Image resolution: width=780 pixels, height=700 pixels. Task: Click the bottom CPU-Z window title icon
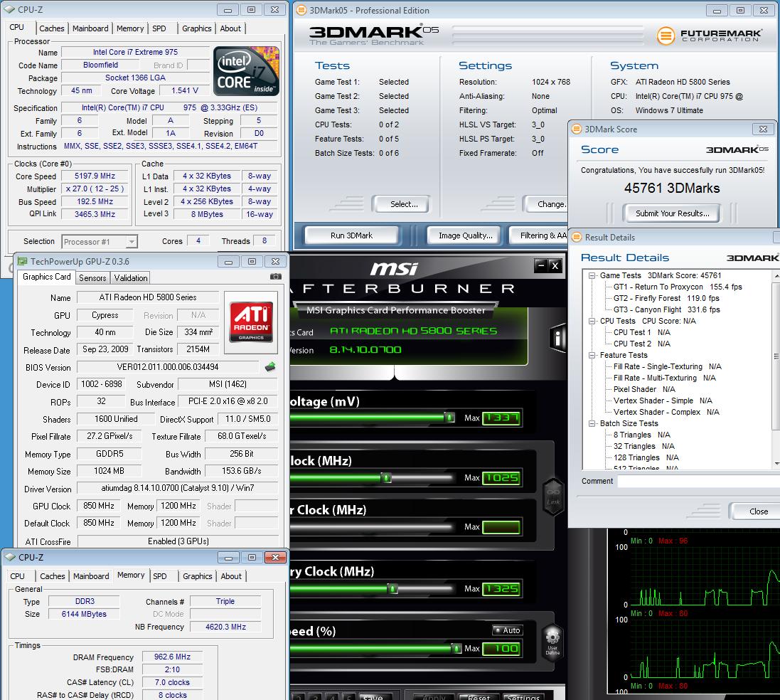pos(10,557)
